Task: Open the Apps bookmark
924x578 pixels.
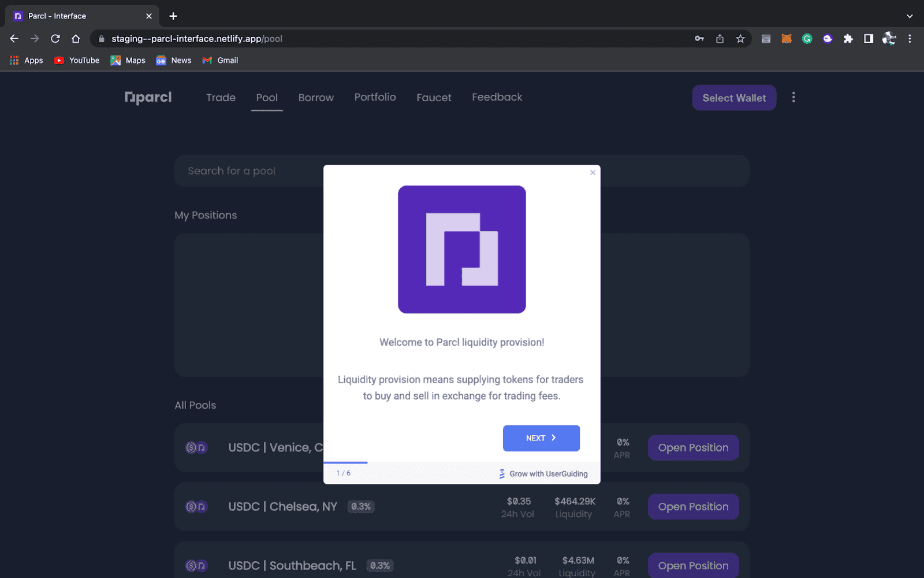Action: point(27,60)
